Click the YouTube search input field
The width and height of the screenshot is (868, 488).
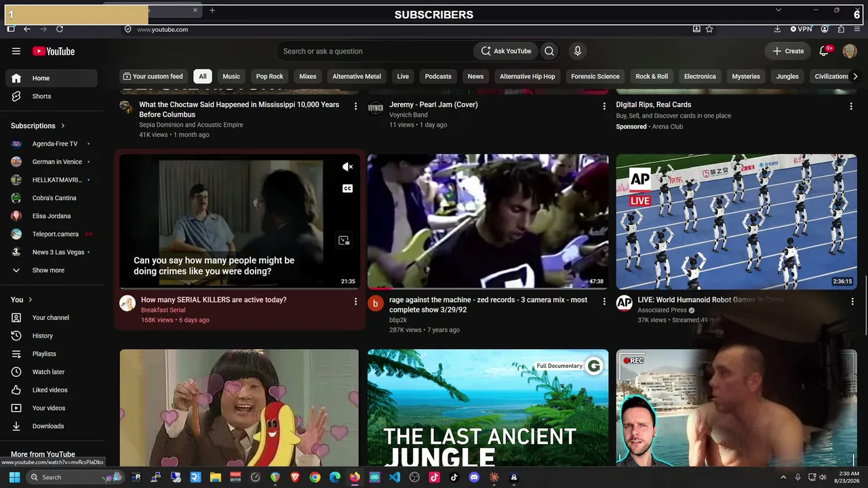[375, 51]
